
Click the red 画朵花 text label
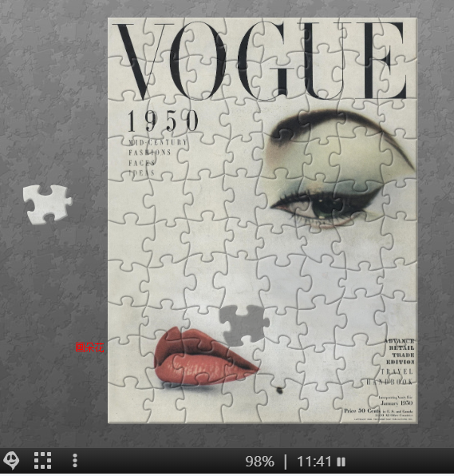pyautogui.click(x=89, y=347)
